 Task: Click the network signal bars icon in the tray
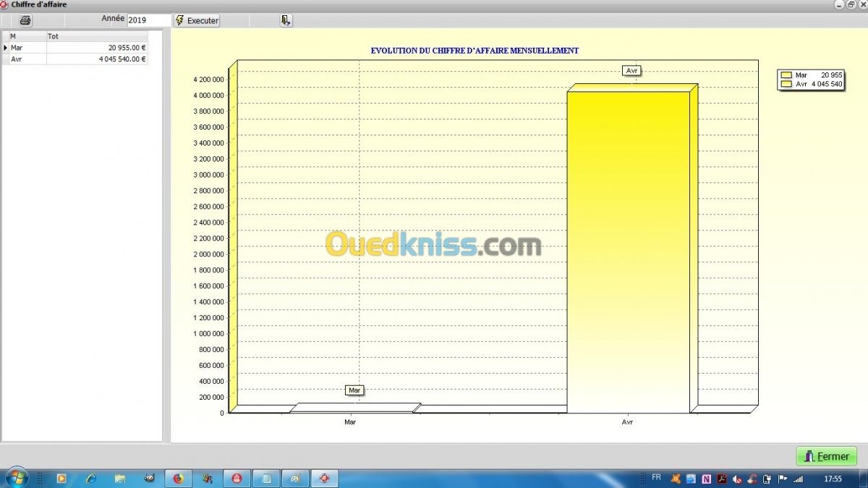[x=798, y=478]
